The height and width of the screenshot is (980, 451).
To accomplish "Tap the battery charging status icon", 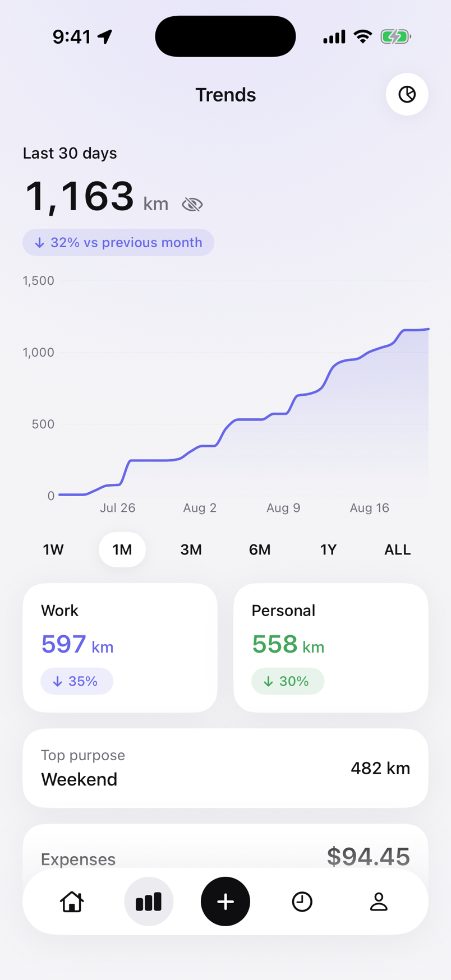I will pos(396,37).
